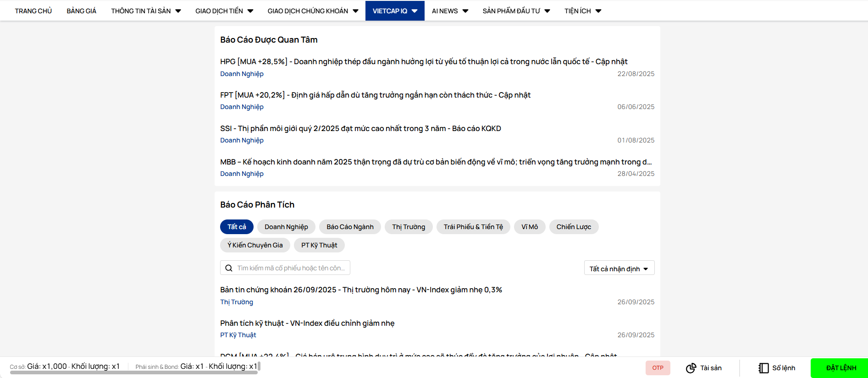
Task: Expand Thông tin tài sản menu
Action: click(x=146, y=11)
